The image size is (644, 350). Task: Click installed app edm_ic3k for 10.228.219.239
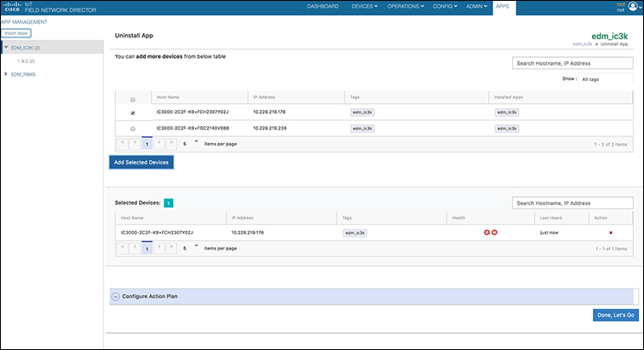507,129
